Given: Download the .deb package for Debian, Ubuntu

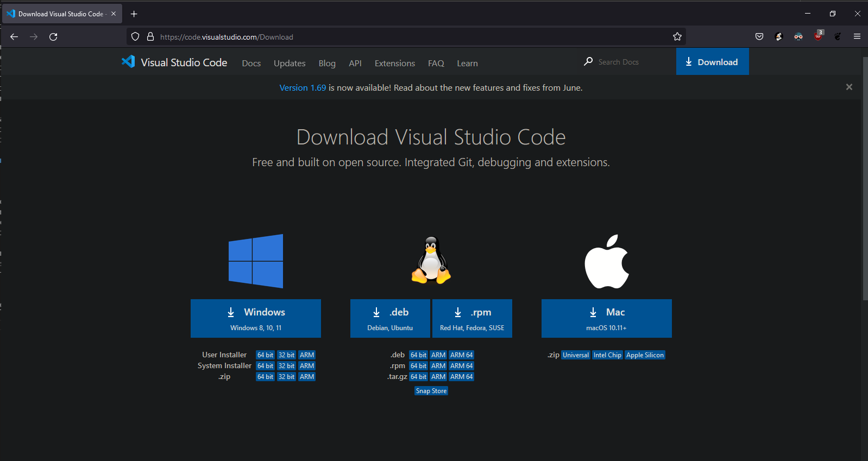Looking at the screenshot, I should 390,318.
